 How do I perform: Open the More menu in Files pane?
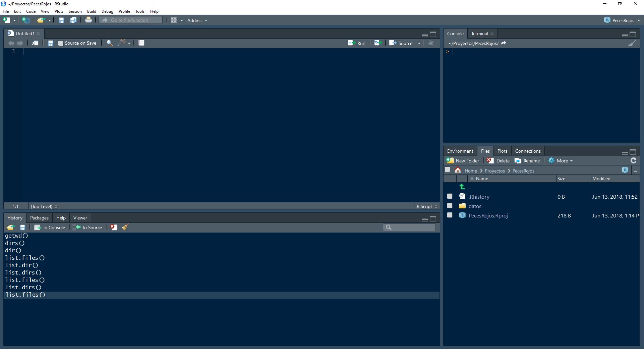560,160
